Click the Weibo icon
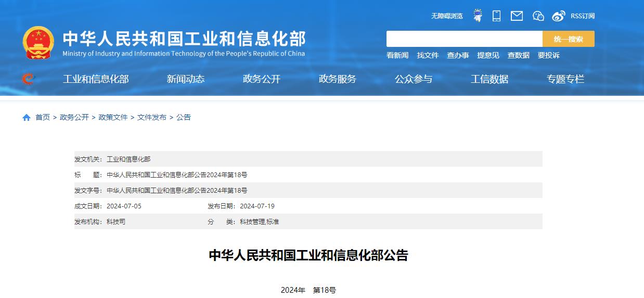 pyautogui.click(x=559, y=16)
